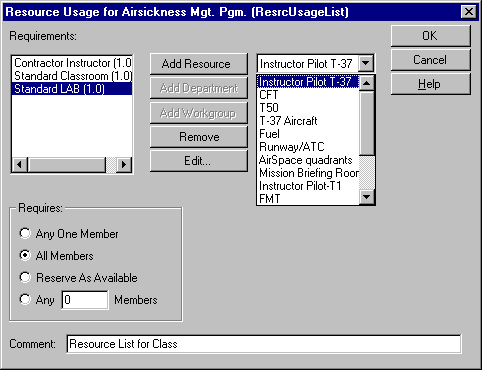482x370 pixels.
Task: Click the OK button
Action: pyautogui.click(x=430, y=36)
